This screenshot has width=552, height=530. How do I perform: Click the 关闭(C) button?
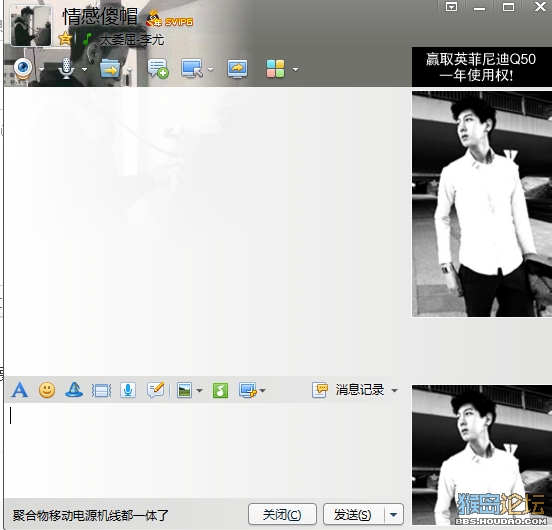coord(282,515)
